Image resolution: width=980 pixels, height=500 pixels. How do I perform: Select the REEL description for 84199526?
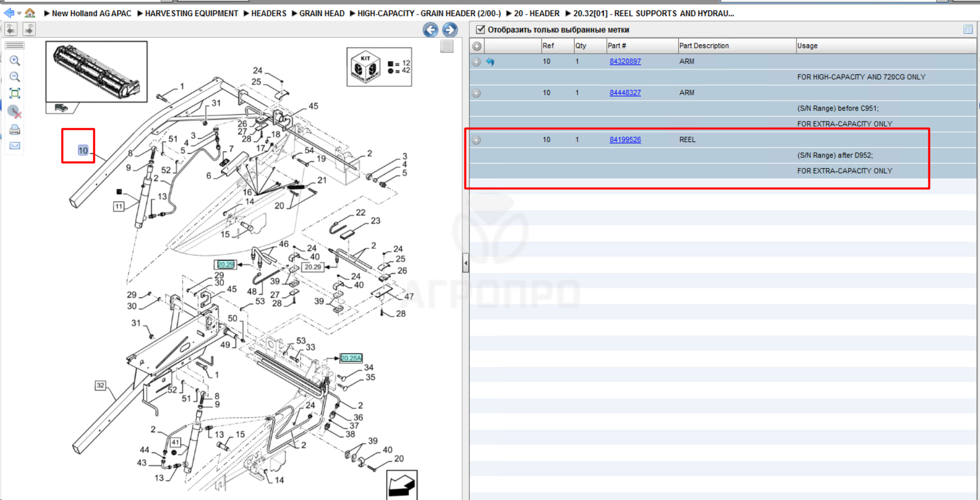(x=688, y=140)
